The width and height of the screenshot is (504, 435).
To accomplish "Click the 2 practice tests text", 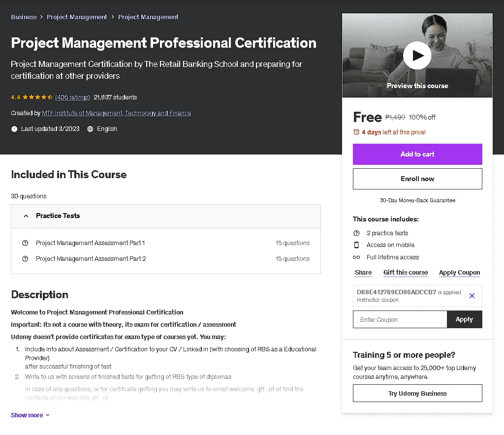I will [387, 233].
